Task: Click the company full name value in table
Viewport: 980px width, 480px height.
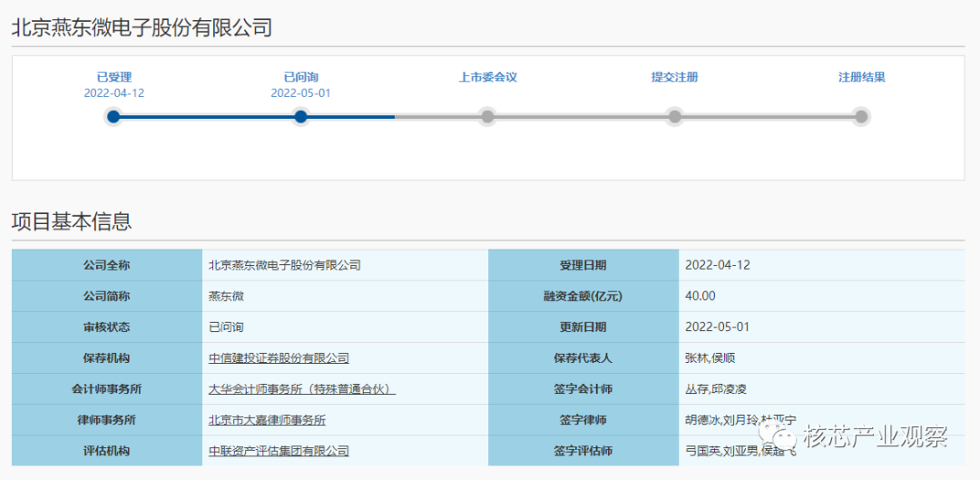Action: (x=285, y=265)
